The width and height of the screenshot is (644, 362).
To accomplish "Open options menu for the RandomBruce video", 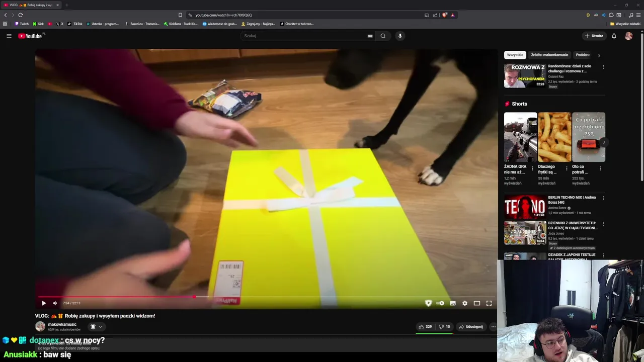I will pos(603,67).
